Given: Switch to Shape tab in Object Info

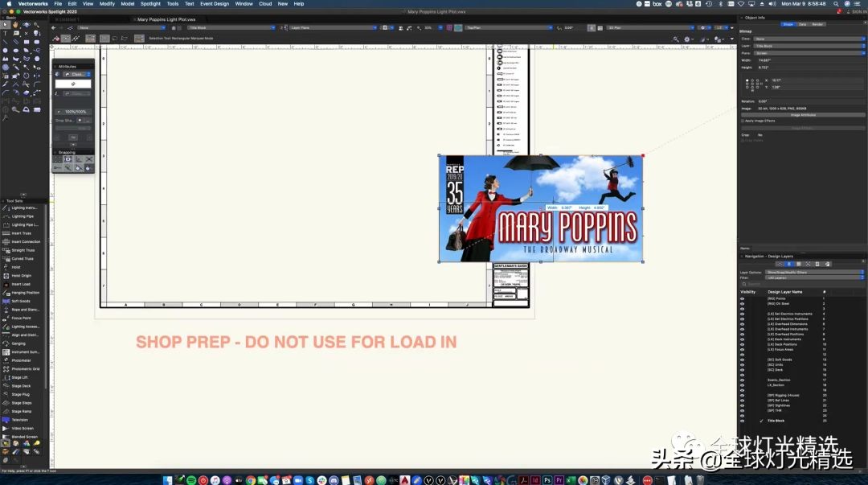Looking at the screenshot, I should point(788,24).
